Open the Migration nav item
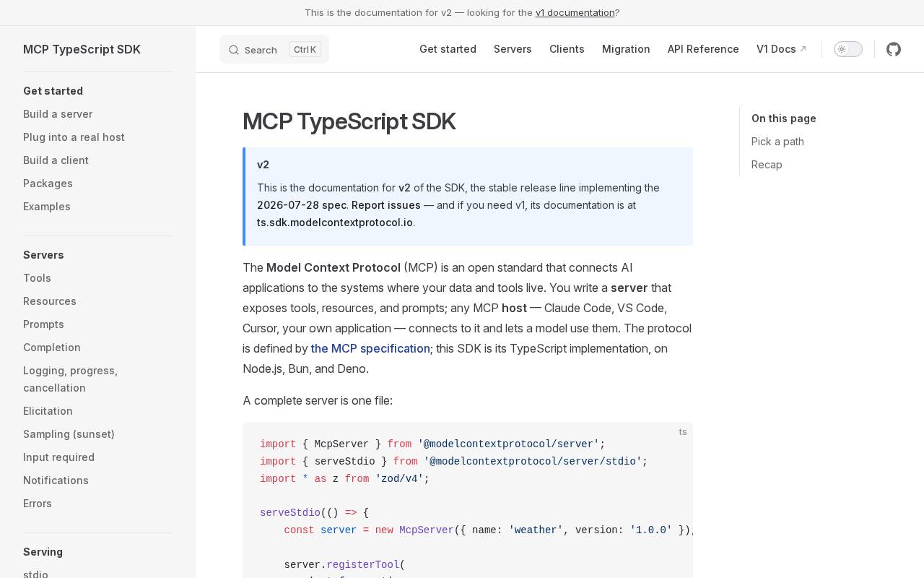This screenshot has width=924, height=578. [x=626, y=49]
